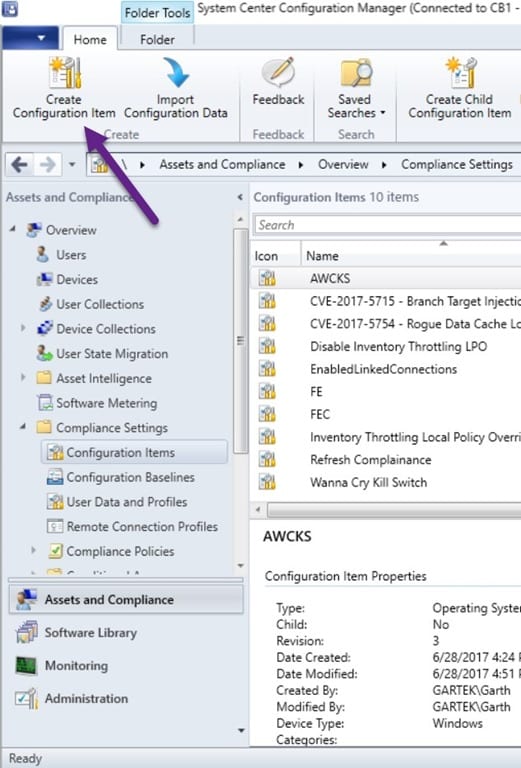Select the FE configuration item
521x768 pixels.
[386, 391]
